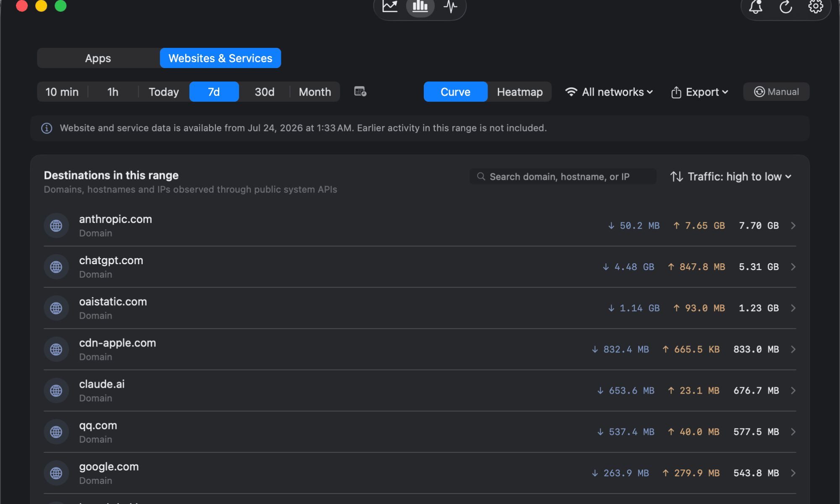Open the notifications bell icon
The height and width of the screenshot is (504, 840).
[x=756, y=7]
